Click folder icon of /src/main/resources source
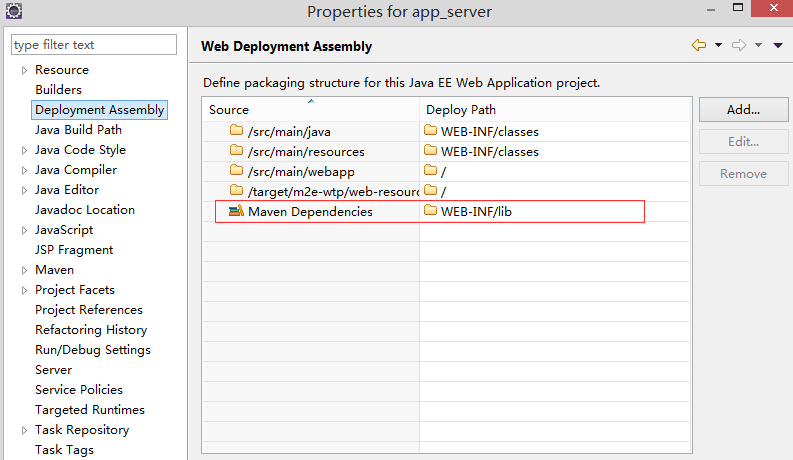Viewport: 793px width, 460px height. pos(236,151)
